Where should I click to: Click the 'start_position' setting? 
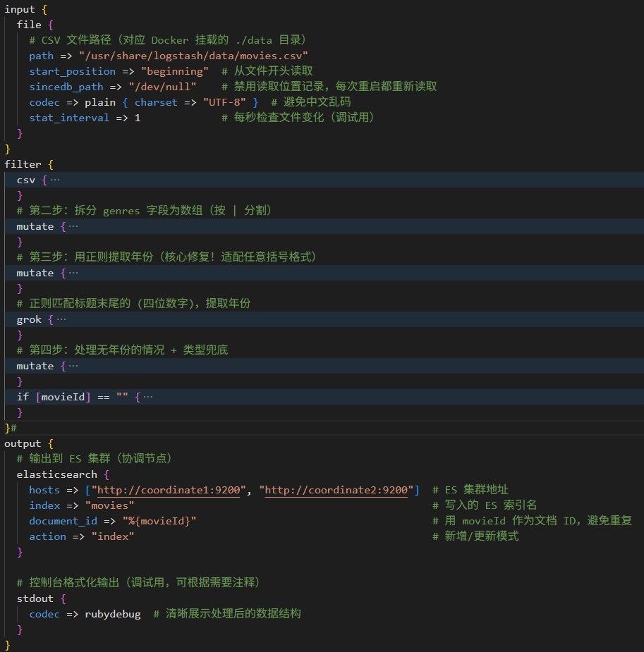point(73,71)
